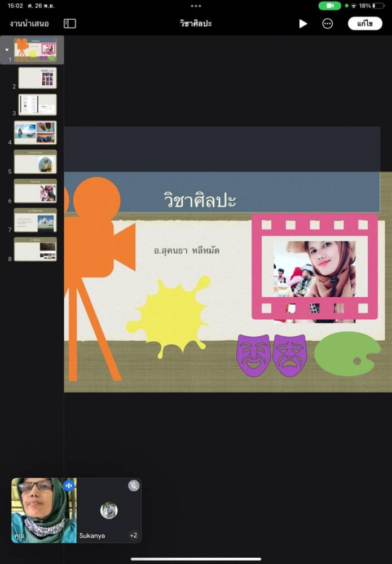Tap Sukanya's muted microphone icon
The height and width of the screenshot is (564, 392).
[133, 485]
